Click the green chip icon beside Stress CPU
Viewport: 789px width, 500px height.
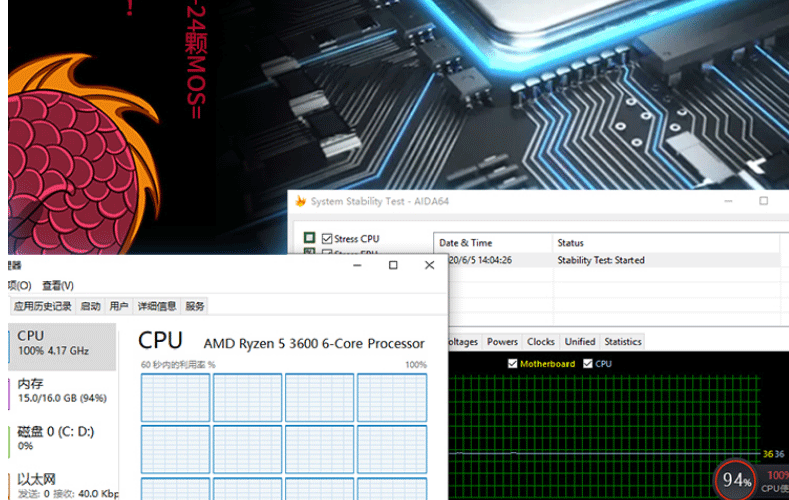310,238
